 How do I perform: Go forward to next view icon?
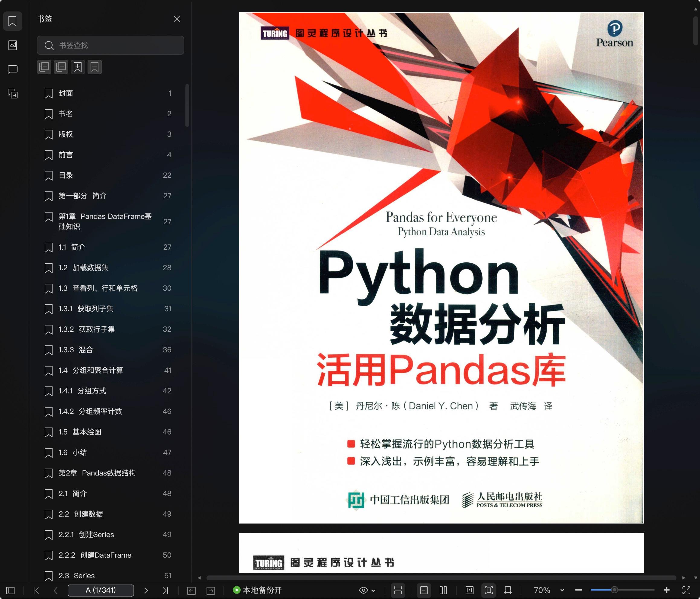211,590
